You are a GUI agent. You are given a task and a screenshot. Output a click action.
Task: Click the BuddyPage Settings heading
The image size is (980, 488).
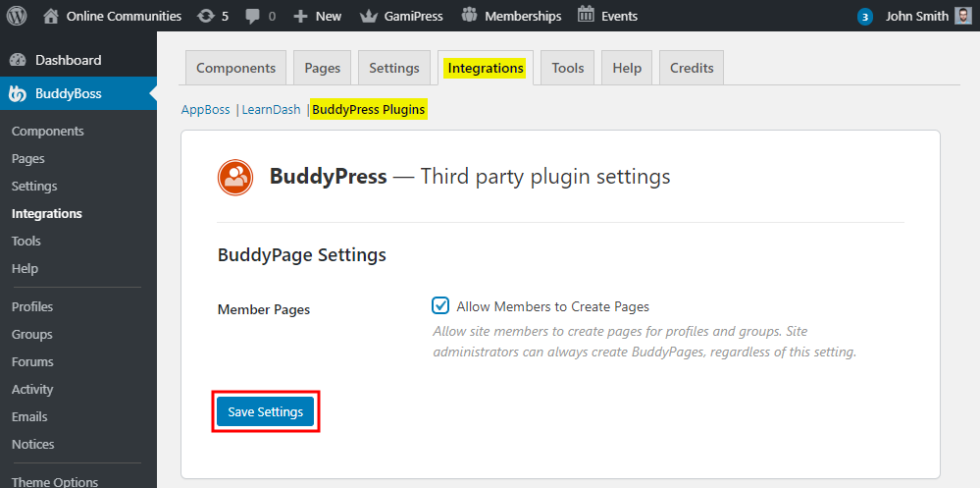[302, 255]
